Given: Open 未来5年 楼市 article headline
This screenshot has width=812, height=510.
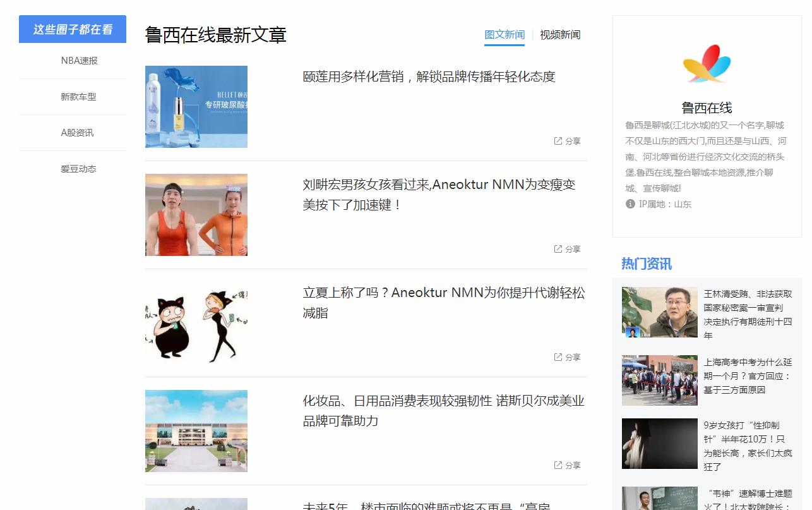Looking at the screenshot, I should pos(427,506).
